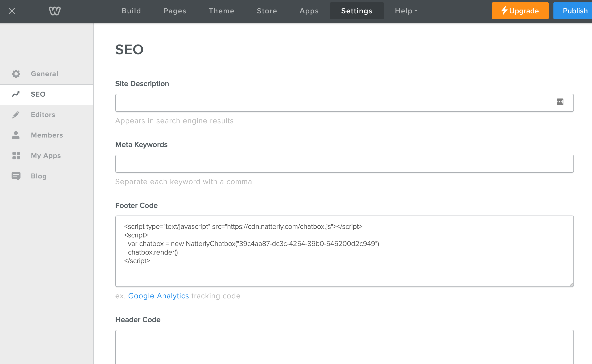Select SEO in the sidebar
This screenshot has height=364, width=592.
coord(47,94)
